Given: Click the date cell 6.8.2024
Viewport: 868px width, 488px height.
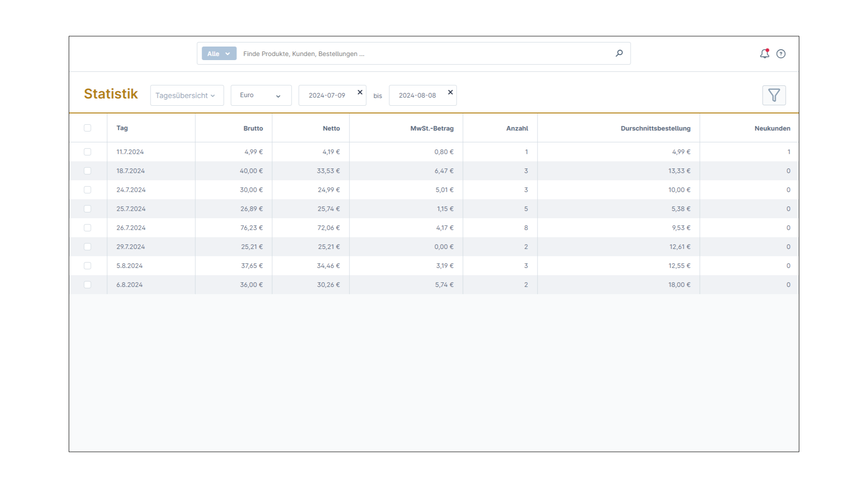Looking at the screenshot, I should (129, 285).
